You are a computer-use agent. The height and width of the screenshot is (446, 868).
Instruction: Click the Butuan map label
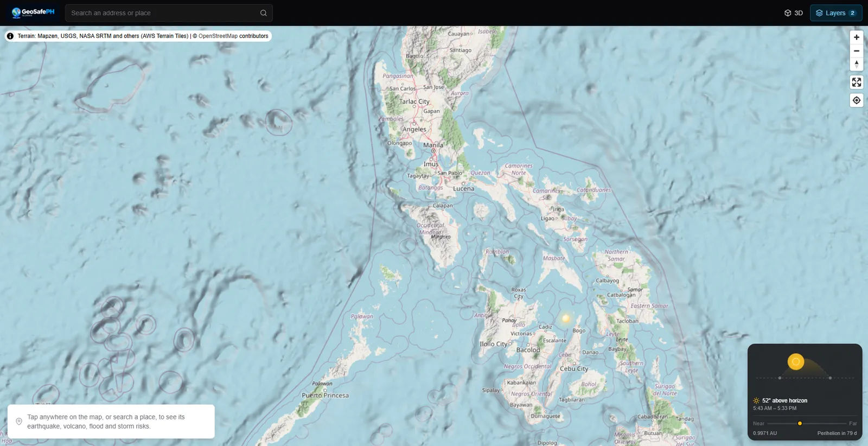point(653,434)
